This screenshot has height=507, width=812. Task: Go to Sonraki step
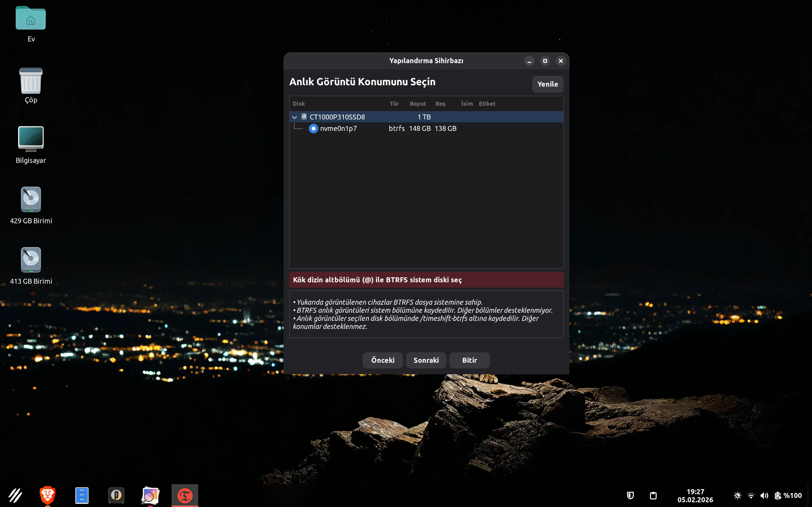[426, 360]
